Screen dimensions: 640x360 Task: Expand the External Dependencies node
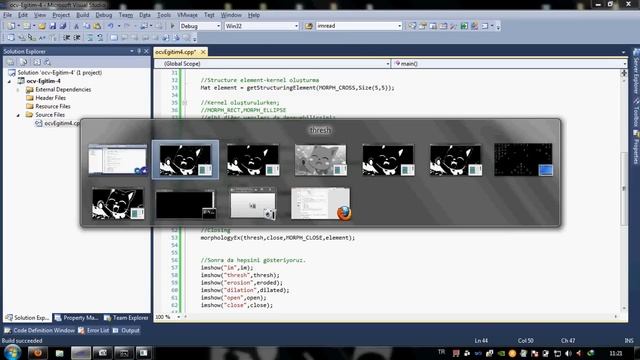coord(18,89)
